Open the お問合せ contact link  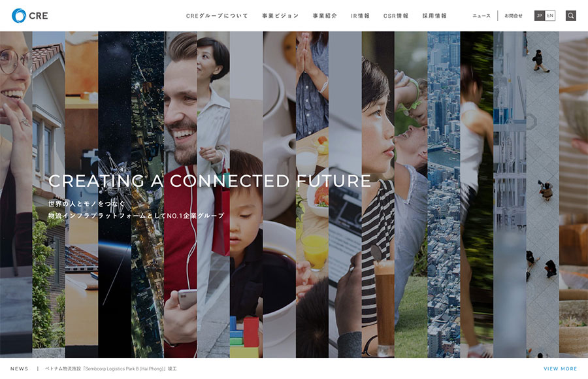click(514, 16)
